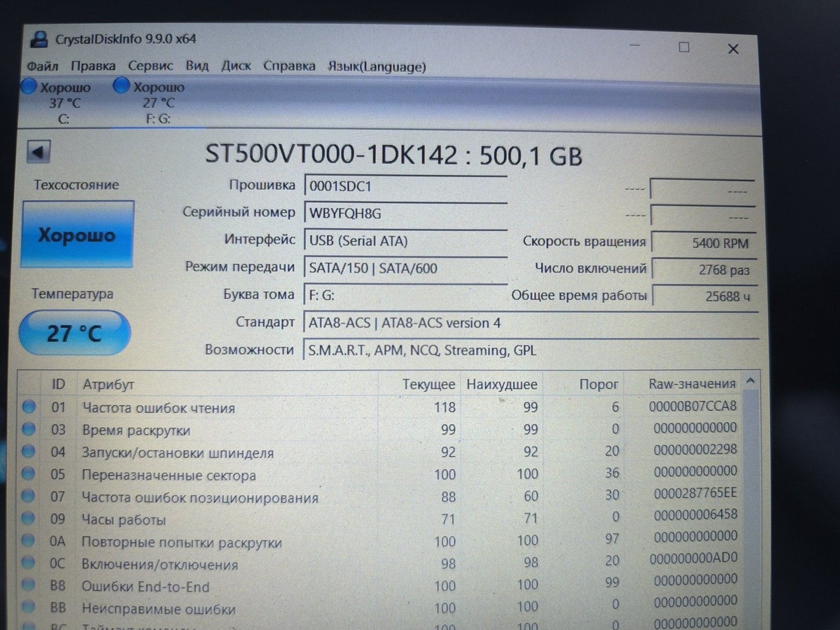Select row Часы работы

click(379, 519)
